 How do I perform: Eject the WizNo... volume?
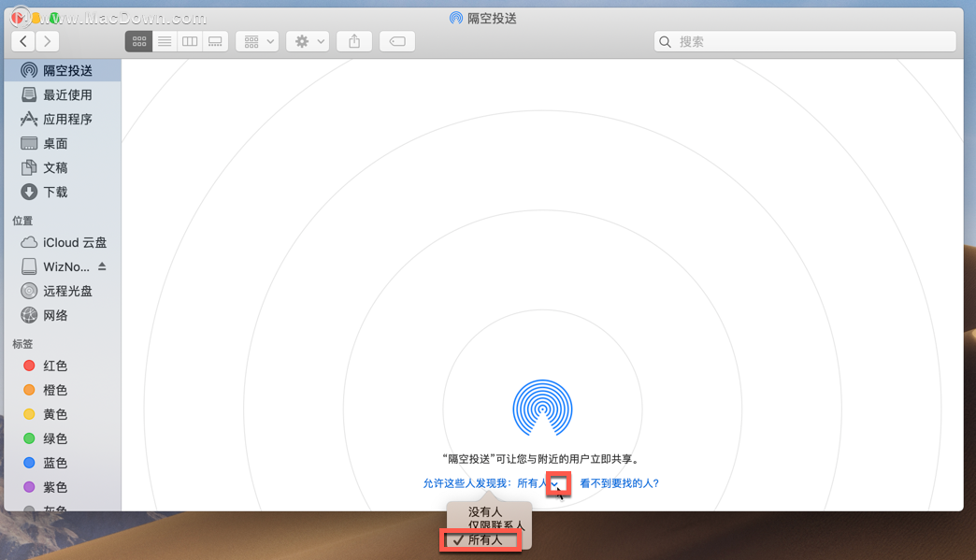[x=102, y=266]
